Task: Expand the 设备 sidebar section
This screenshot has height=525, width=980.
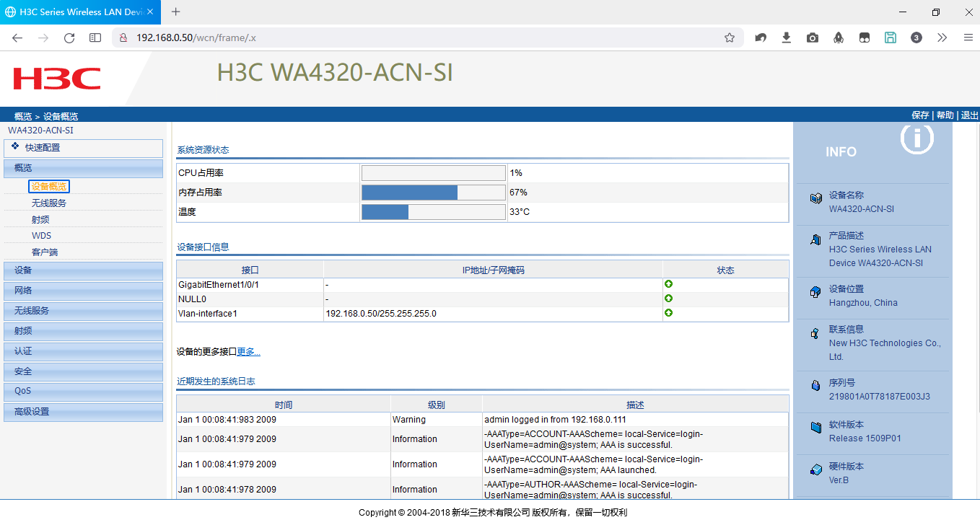Action: click(x=83, y=270)
